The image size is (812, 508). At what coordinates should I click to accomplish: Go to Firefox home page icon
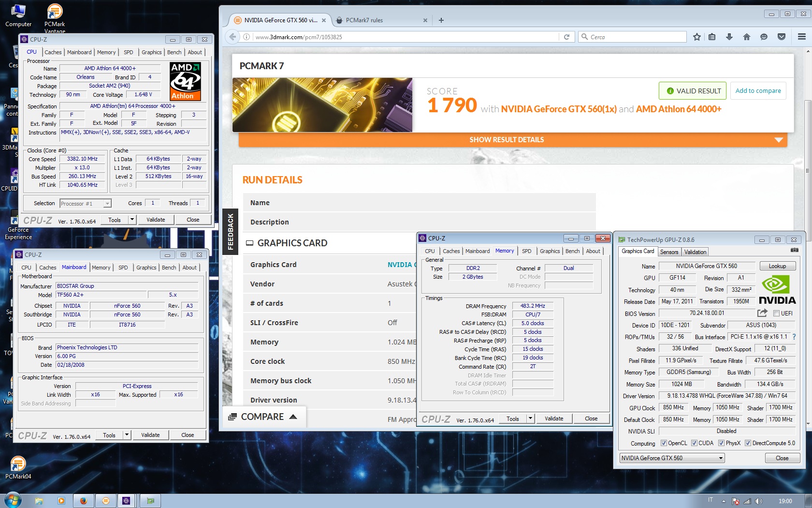747,37
